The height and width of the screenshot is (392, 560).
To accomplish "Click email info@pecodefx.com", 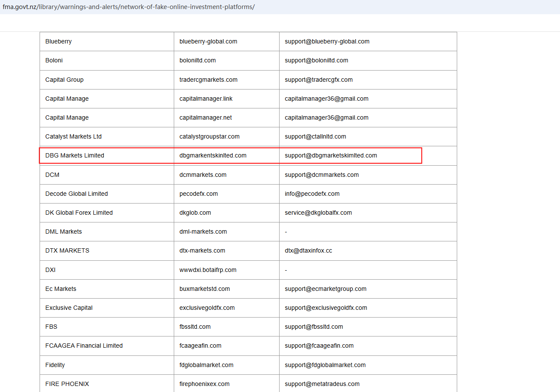I will (x=312, y=194).
